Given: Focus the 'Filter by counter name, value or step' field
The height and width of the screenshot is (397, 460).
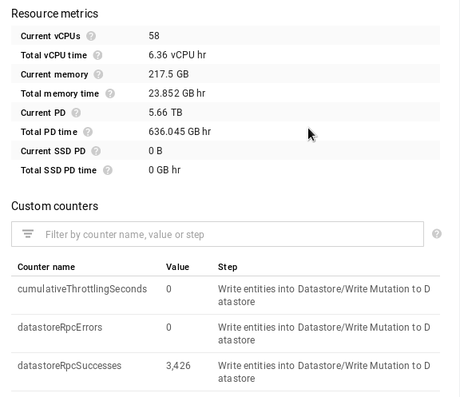Looking at the screenshot, I should coord(217,234).
